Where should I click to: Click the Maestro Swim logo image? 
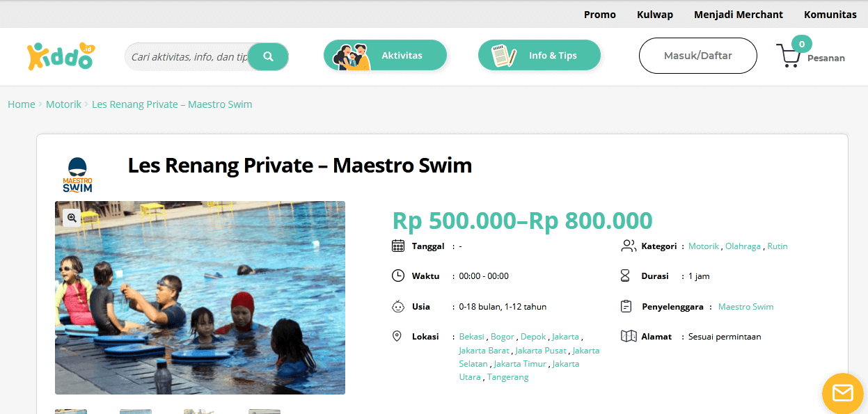[x=77, y=175]
